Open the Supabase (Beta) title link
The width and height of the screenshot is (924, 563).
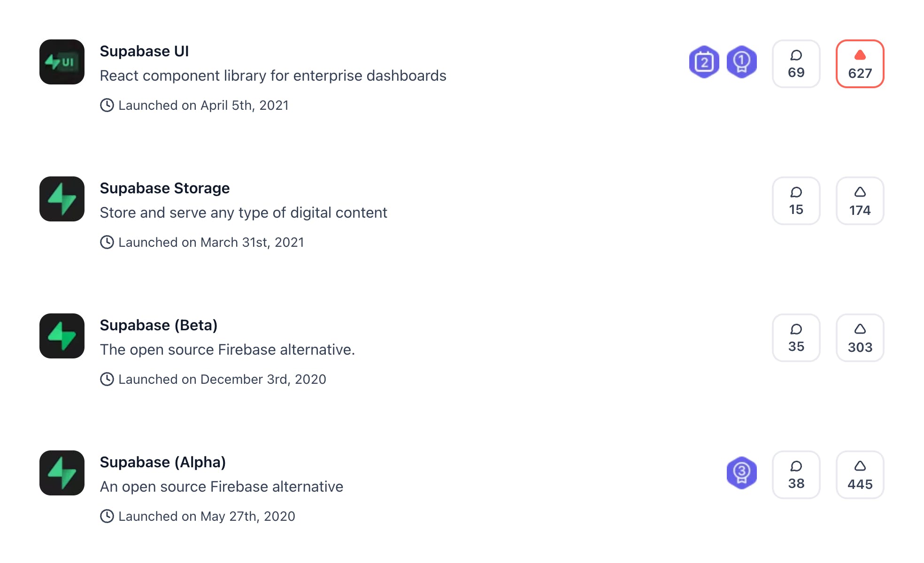[x=158, y=325]
